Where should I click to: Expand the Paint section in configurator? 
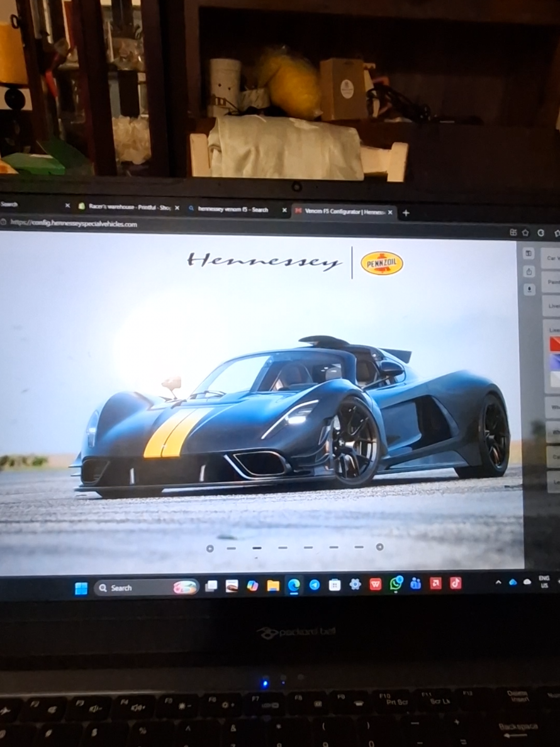pyautogui.click(x=551, y=281)
